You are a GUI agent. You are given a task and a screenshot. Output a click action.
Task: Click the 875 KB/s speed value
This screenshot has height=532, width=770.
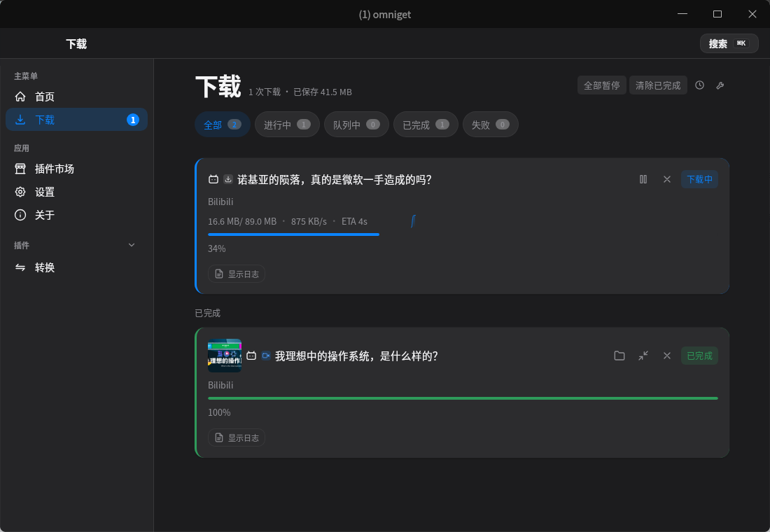click(x=309, y=221)
